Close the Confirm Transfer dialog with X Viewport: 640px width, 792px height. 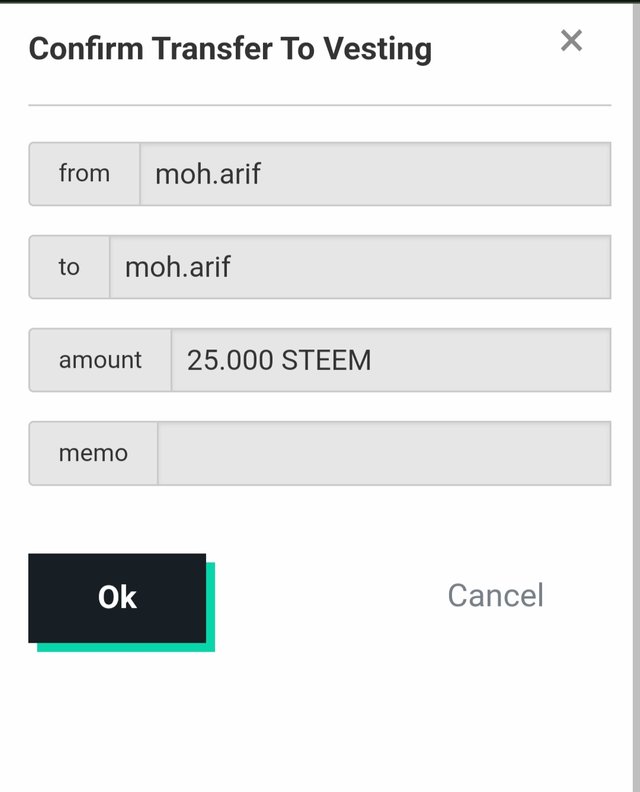pos(571,40)
